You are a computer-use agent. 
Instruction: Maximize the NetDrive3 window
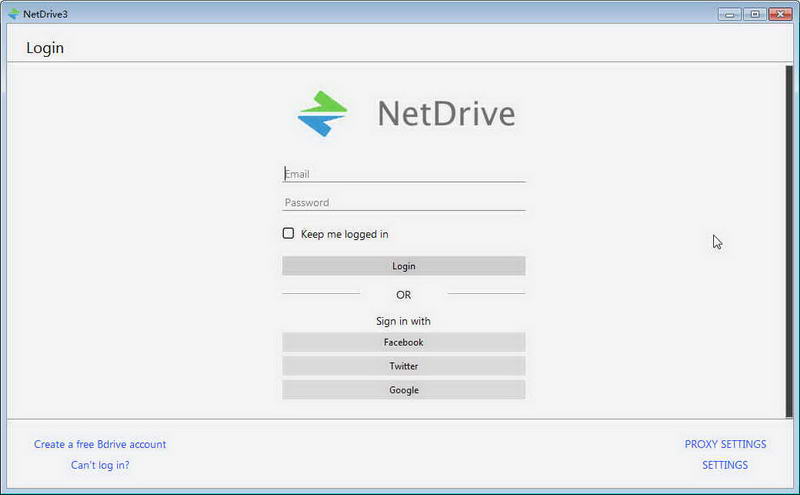pyautogui.click(x=755, y=14)
